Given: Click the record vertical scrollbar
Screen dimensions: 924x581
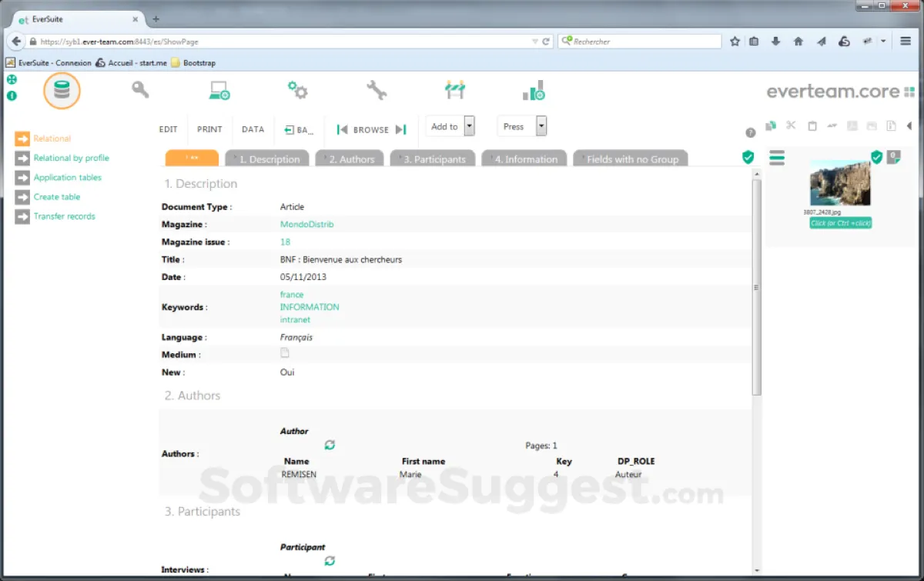Looking at the screenshot, I should 756,287.
